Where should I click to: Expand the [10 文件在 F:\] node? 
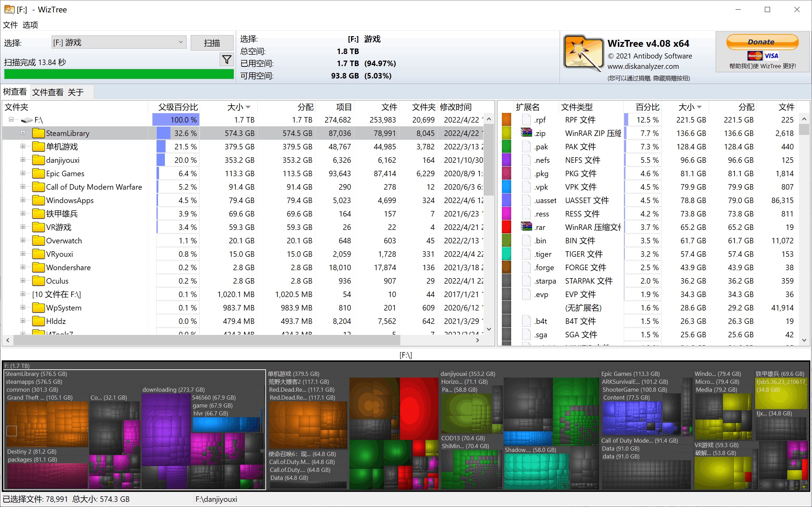click(23, 294)
